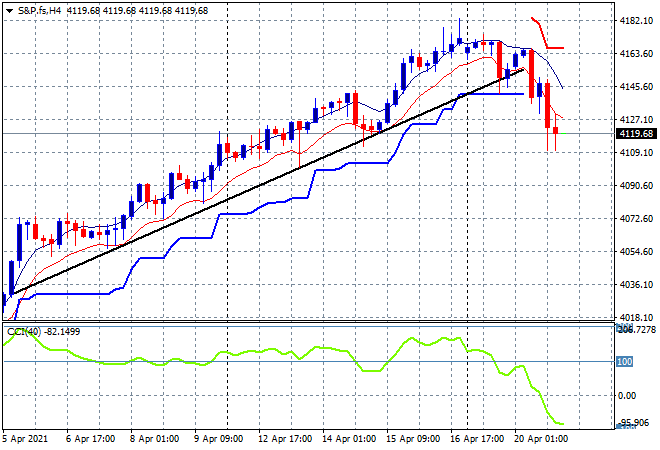Select the 4036.10 price axis label
Screen dimensions: 660x450
tap(636, 285)
